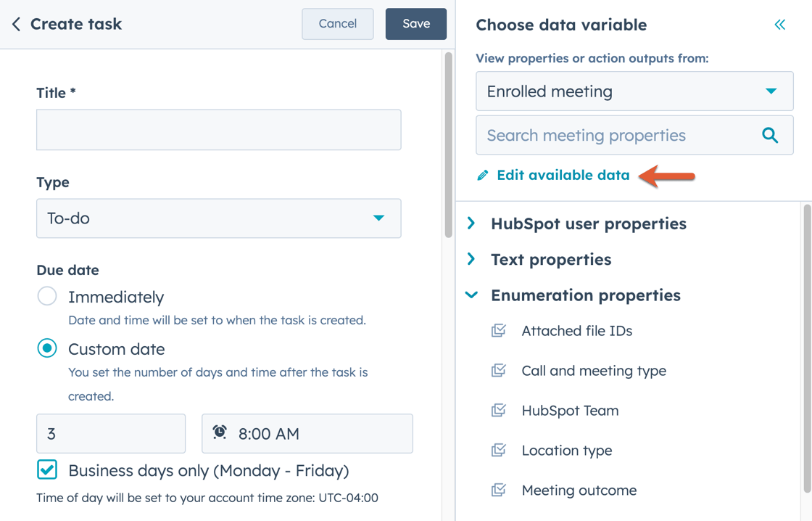
Task: Click the Title input field
Action: click(x=219, y=130)
